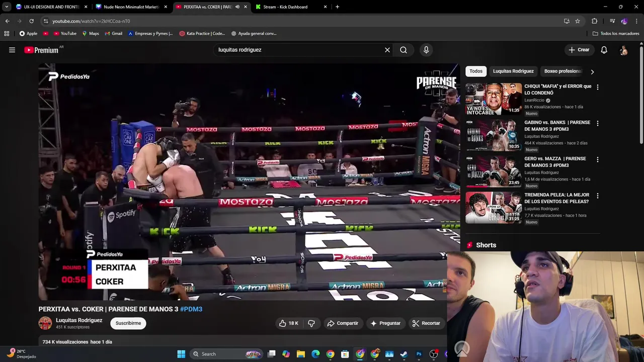This screenshot has width=644, height=362.
Task: Open Copilot from the taskbar
Action: (286, 354)
